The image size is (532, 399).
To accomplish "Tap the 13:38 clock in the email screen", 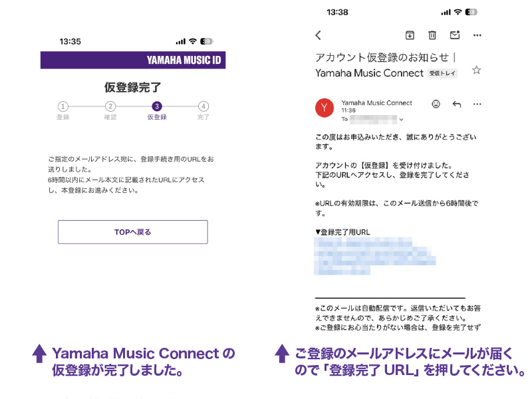I will click(x=337, y=12).
